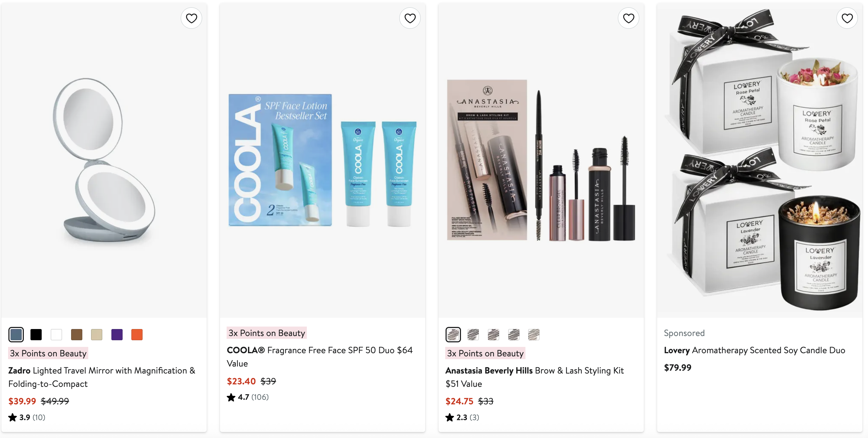Viewport: 868px width, 438px height.
Task: Choose second brow shade swatch for Anastasia kit
Action: point(473,335)
